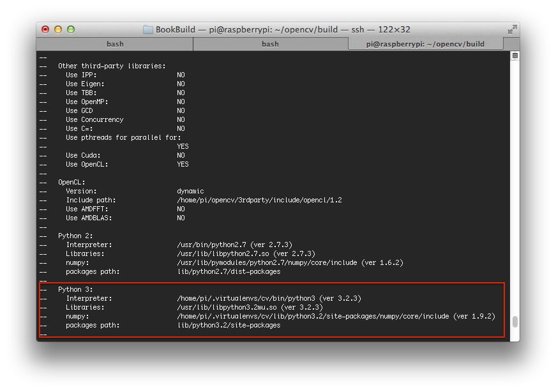Viewport: 556px width, 392px height.
Task: Click the YES value for Use OpenCL
Action: [183, 164]
